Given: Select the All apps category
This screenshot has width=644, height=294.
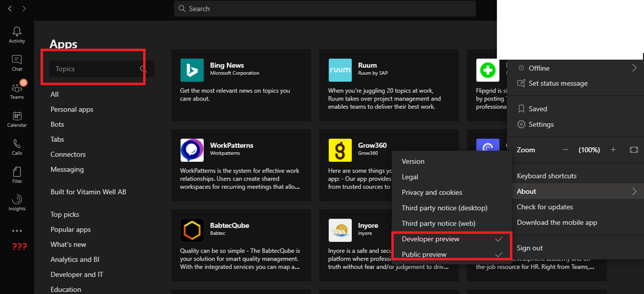Looking at the screenshot, I should 55,94.
